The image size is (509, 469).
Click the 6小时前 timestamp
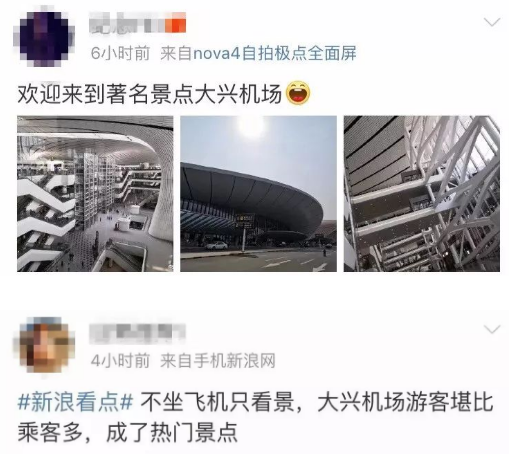pyautogui.click(x=120, y=53)
